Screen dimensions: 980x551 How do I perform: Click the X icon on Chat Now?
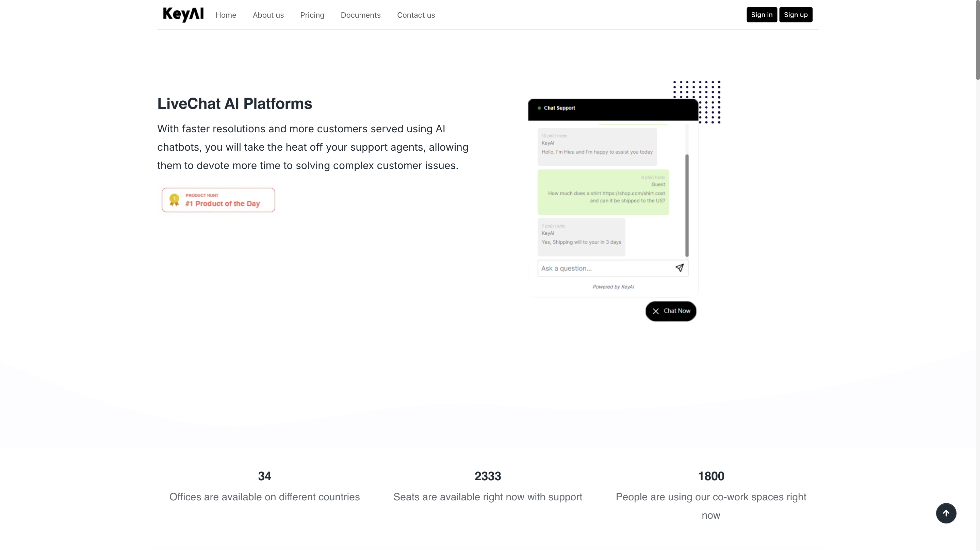(x=655, y=311)
